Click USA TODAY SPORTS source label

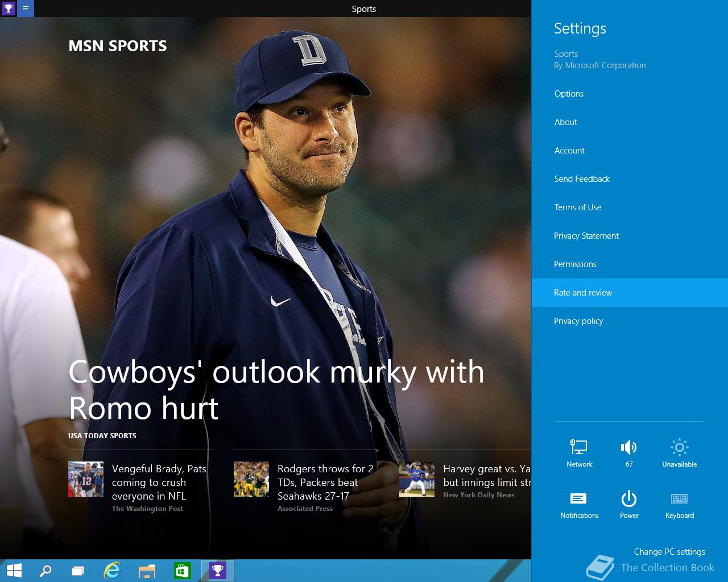coord(102,436)
